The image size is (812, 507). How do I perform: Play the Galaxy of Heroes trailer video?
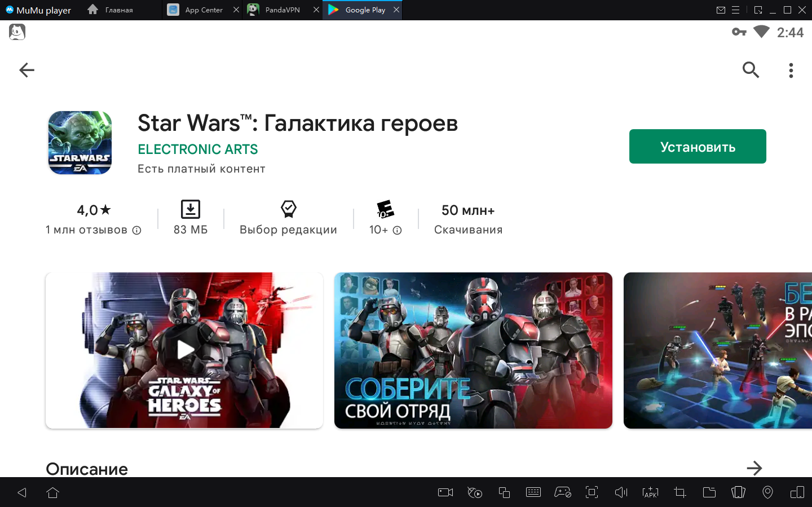(x=184, y=350)
